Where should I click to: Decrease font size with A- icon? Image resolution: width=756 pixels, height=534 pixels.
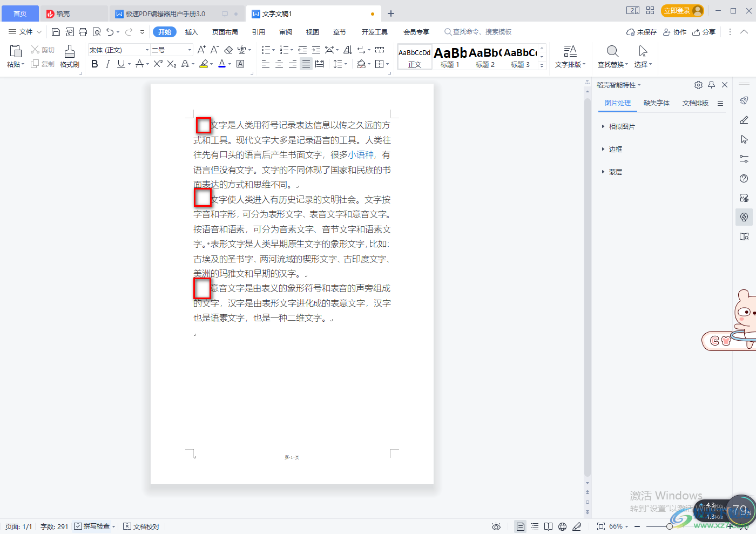click(x=214, y=50)
